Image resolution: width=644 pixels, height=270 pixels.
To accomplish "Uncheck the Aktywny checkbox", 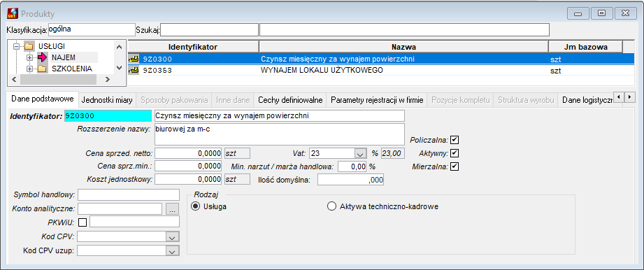I will (x=455, y=153).
